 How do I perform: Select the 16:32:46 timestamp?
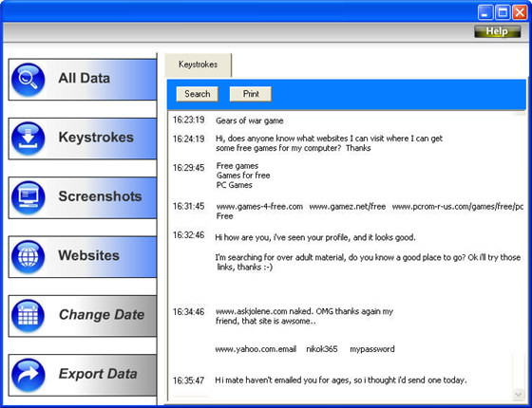pos(189,235)
